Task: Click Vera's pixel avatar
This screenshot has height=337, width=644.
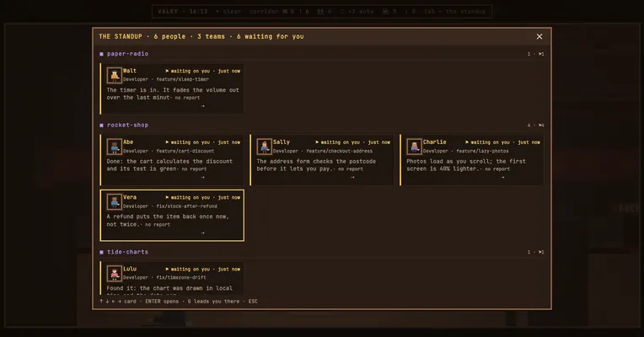Action: coord(114,202)
